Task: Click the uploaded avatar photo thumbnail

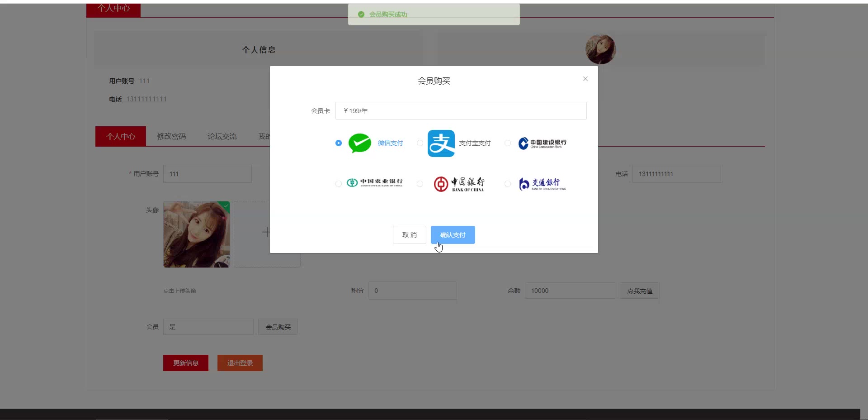Action: tap(197, 234)
